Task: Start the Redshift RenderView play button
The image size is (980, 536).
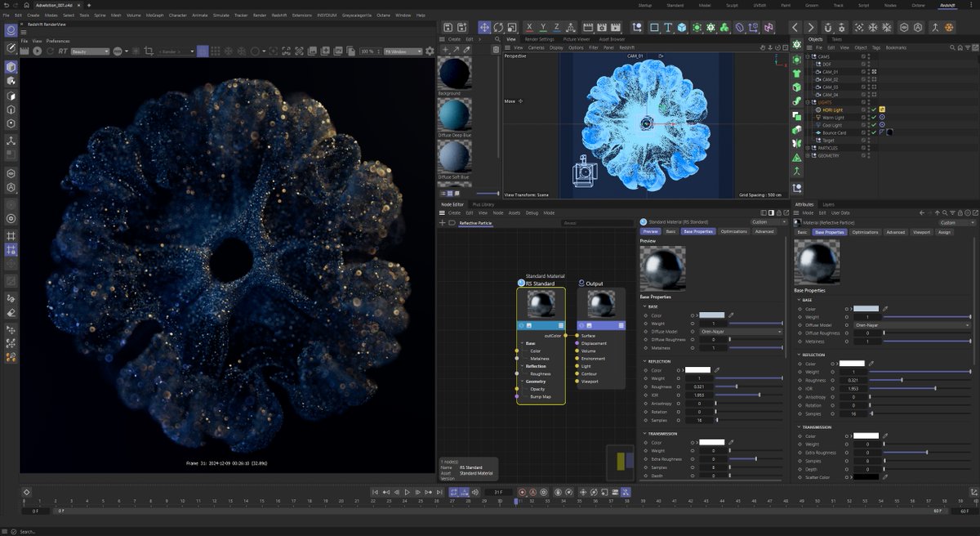Action: (x=37, y=51)
